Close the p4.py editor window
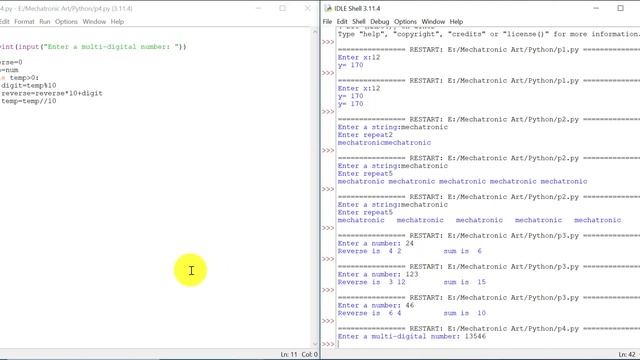Image resolution: width=640 pixels, height=360 pixels. 308,8
